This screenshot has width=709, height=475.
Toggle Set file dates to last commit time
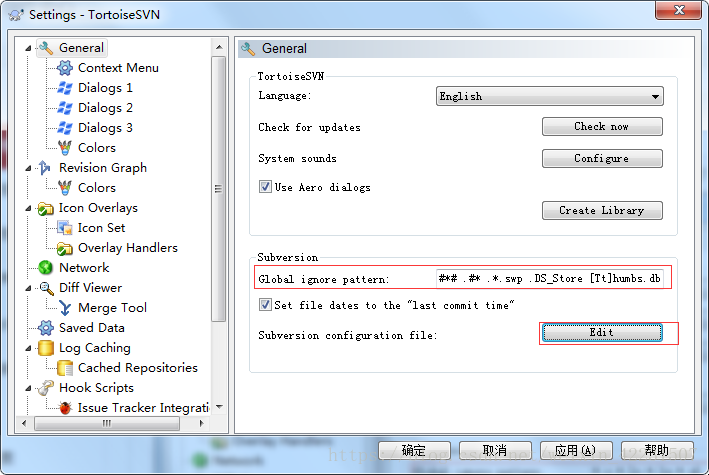[265, 304]
